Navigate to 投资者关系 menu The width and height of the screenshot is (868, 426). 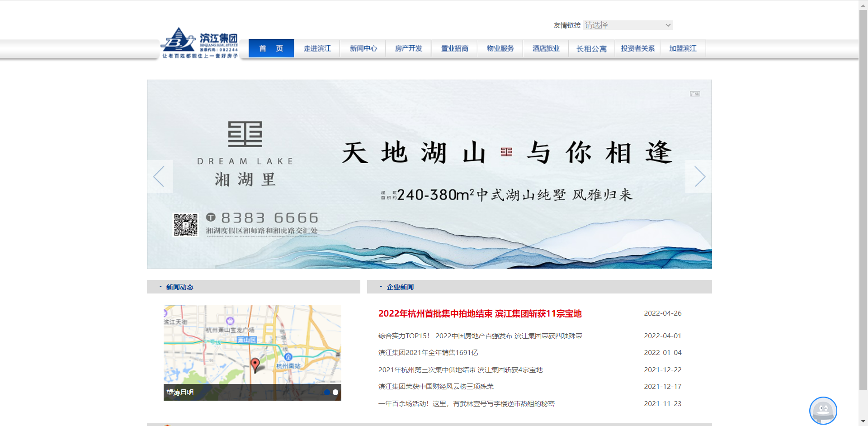click(x=637, y=48)
